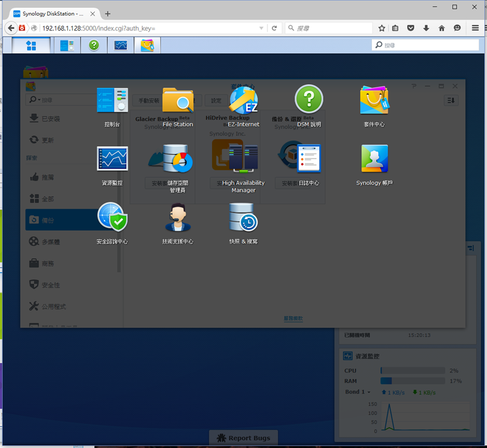Click the 手動安裝 button in package center
This screenshot has height=448, width=487.
click(x=148, y=100)
